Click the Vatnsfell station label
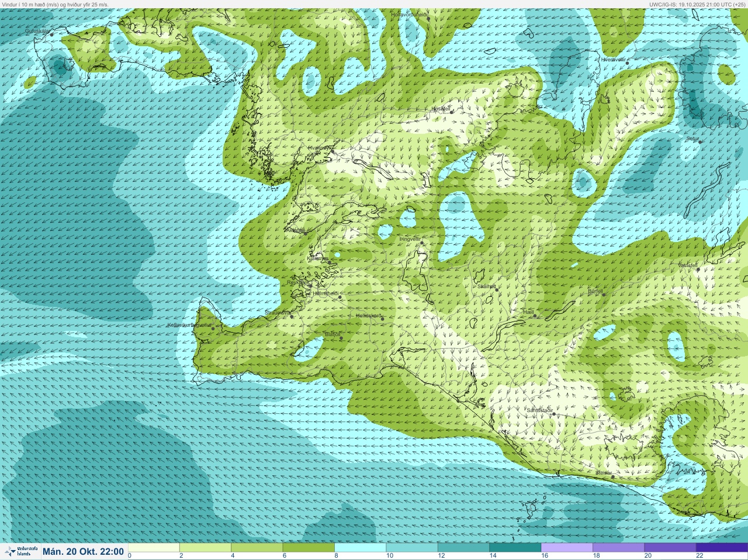Image resolution: width=748 pixels, height=560 pixels. pos(688,265)
